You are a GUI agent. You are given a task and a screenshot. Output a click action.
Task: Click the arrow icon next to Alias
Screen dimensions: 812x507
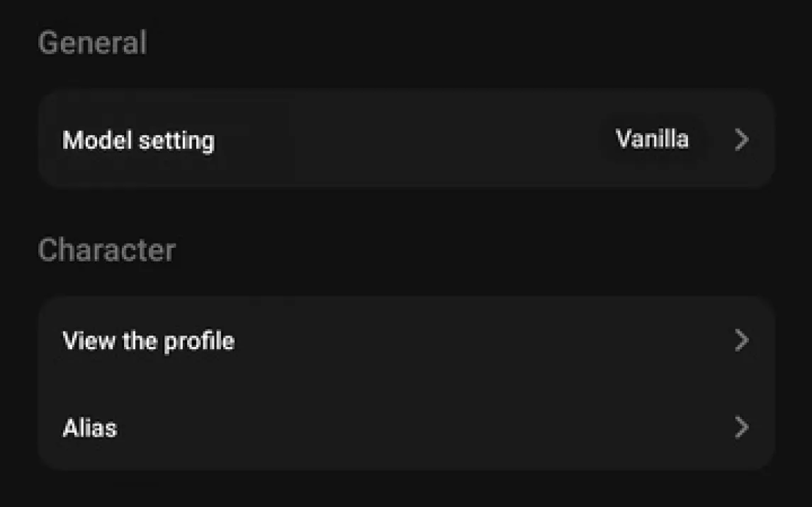tap(741, 428)
